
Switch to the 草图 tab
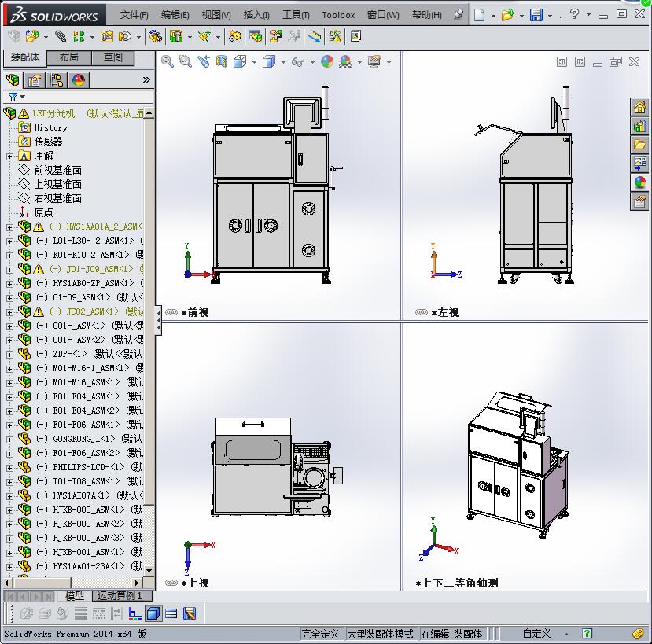[112, 57]
